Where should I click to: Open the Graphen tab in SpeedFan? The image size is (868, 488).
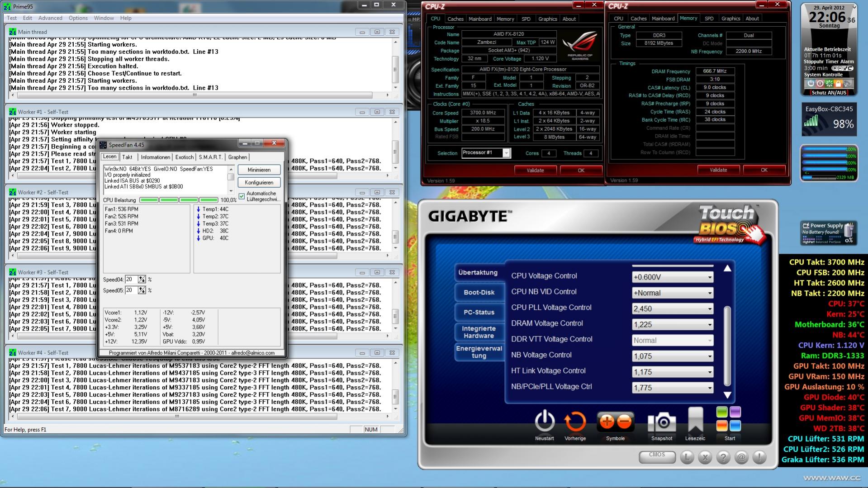click(237, 157)
